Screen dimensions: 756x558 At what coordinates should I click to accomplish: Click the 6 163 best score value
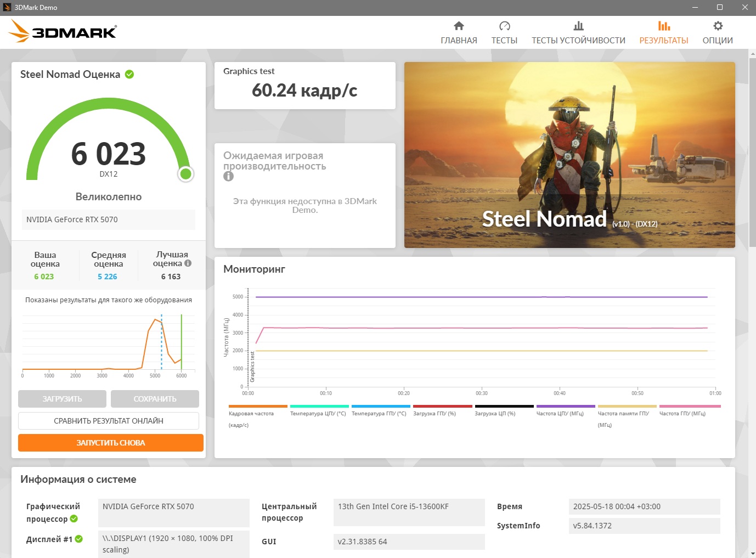point(171,277)
